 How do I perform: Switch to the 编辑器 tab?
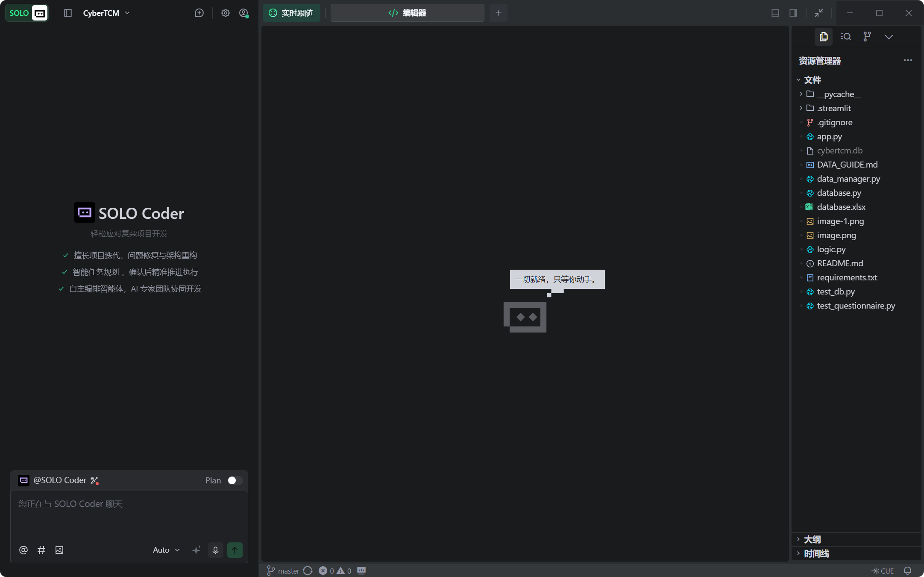(407, 13)
